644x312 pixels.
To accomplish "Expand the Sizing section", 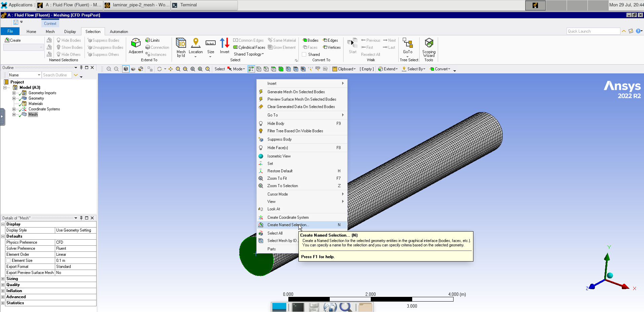I will pyautogui.click(x=3, y=279).
